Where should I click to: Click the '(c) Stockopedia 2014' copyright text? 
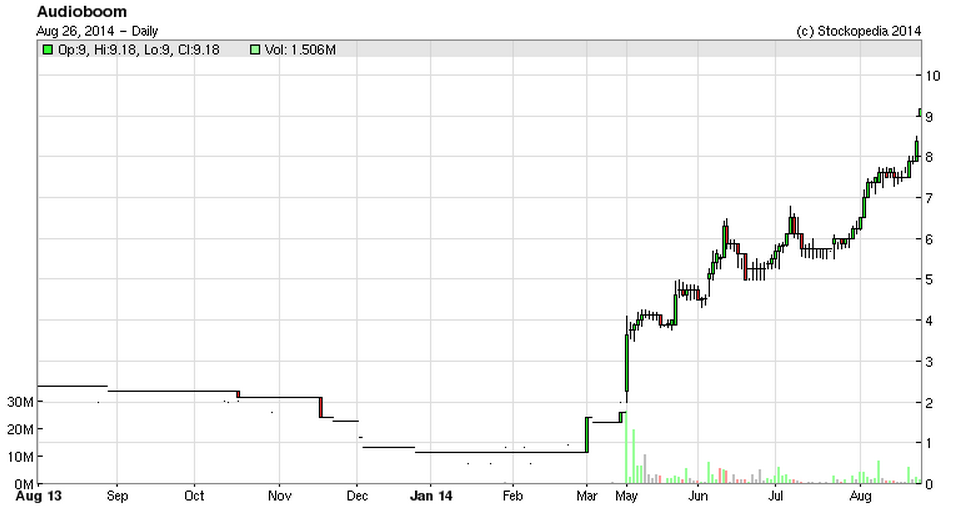(x=858, y=31)
